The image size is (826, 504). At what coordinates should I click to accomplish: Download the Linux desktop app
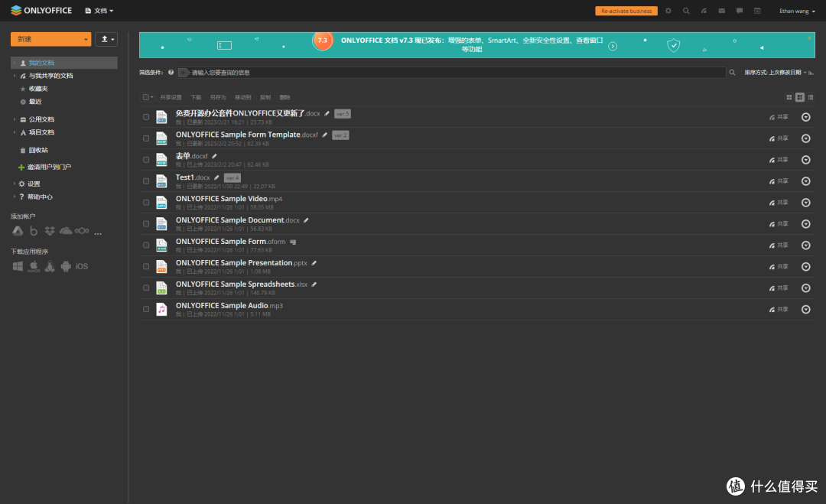click(x=50, y=266)
